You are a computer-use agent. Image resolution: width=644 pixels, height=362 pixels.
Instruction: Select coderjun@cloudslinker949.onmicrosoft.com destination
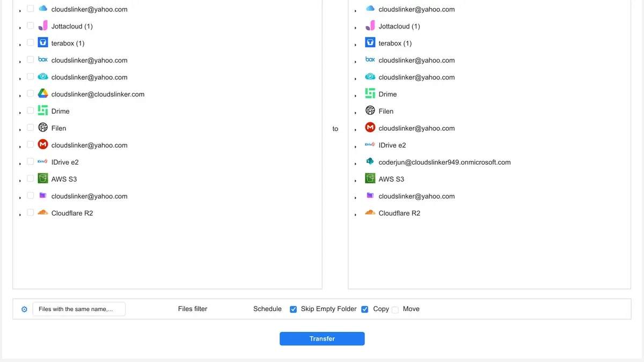pyautogui.click(x=444, y=162)
